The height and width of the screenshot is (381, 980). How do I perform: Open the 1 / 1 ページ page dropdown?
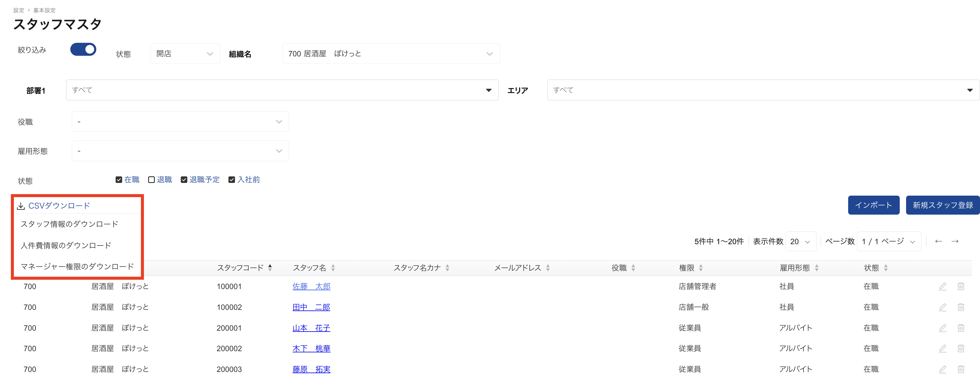pos(889,241)
